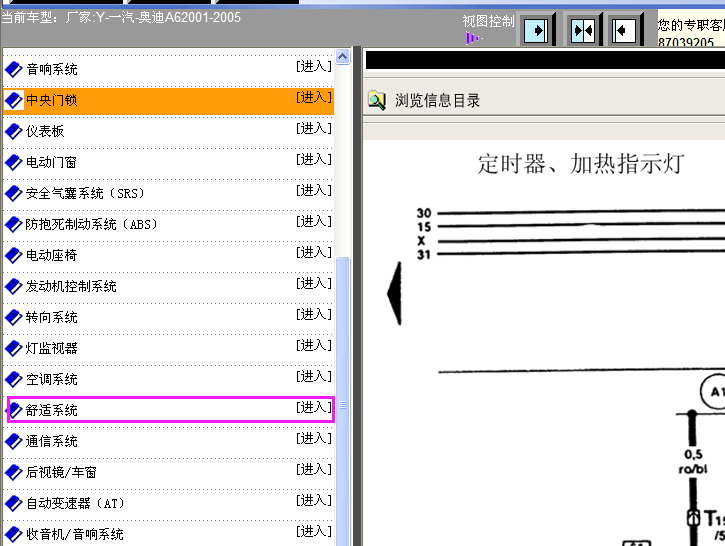The image size is (725, 546).
Task: Click the book icon beside 电动座椅
Action: coord(13,256)
